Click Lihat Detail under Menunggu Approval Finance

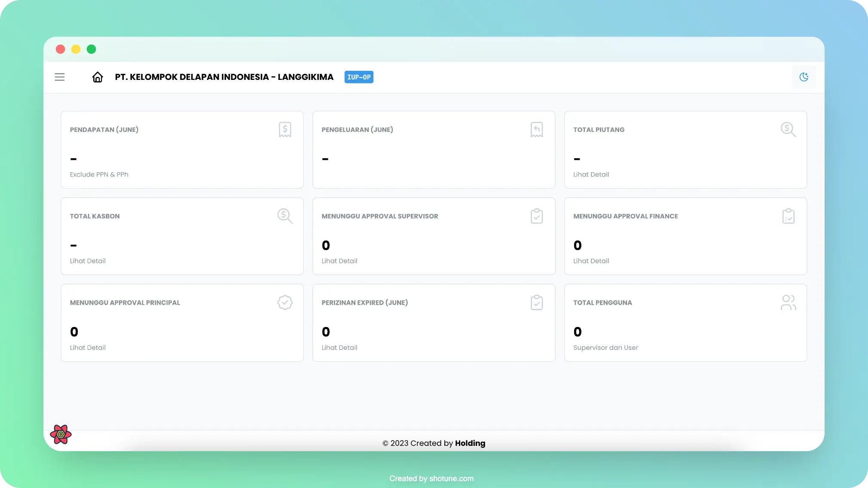[x=591, y=261]
